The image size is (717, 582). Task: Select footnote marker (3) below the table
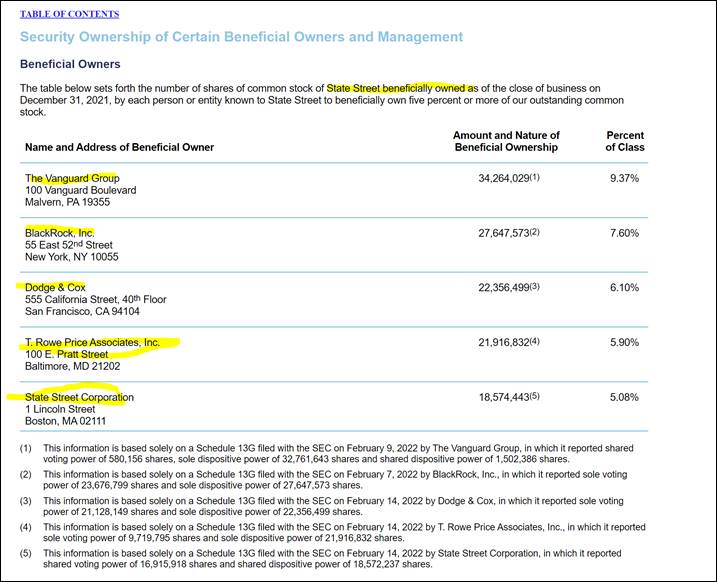pyautogui.click(x=26, y=501)
